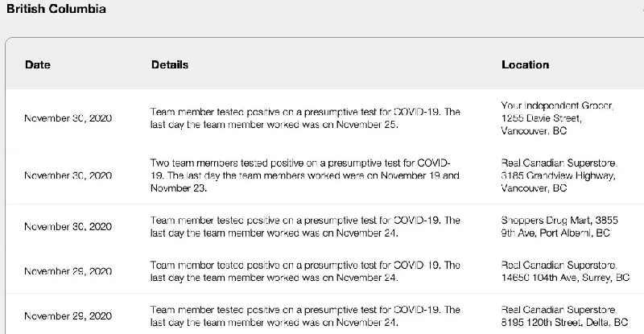The width and height of the screenshot is (644, 334).
Task: Click the November 29, 2020 date in the Delta row
Action: [68, 316]
